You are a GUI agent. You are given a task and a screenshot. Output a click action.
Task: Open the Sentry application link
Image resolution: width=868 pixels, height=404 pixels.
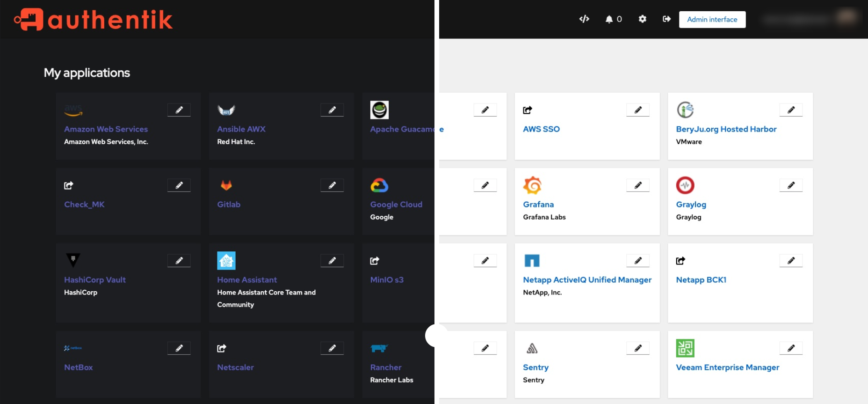coord(535,367)
